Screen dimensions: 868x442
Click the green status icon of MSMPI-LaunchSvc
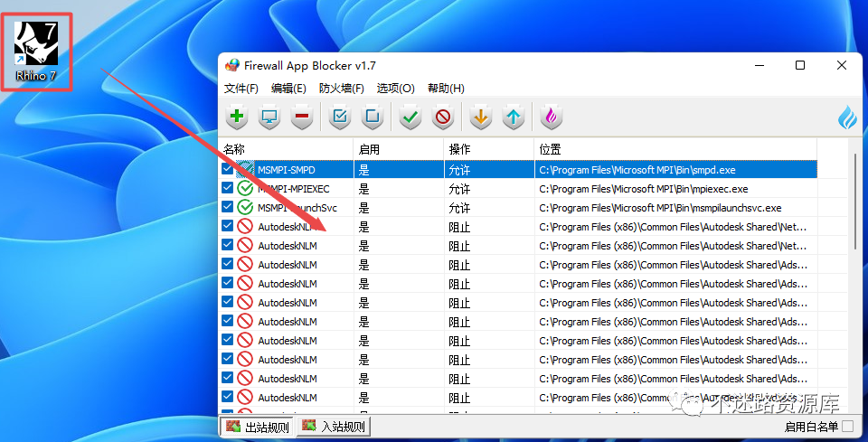pyautogui.click(x=245, y=208)
